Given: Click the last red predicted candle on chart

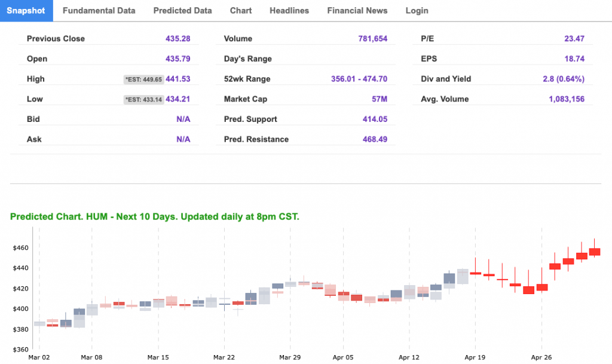Looking at the screenshot, I should pos(595,252).
